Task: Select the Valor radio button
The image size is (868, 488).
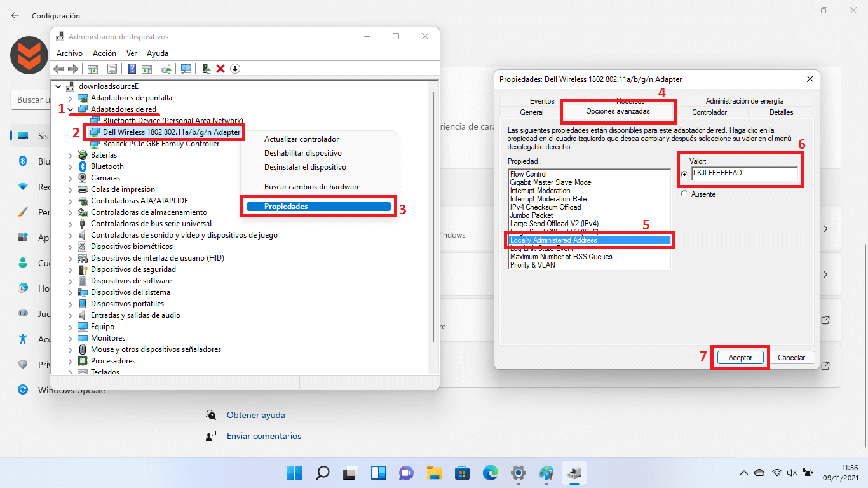Action: pos(684,174)
